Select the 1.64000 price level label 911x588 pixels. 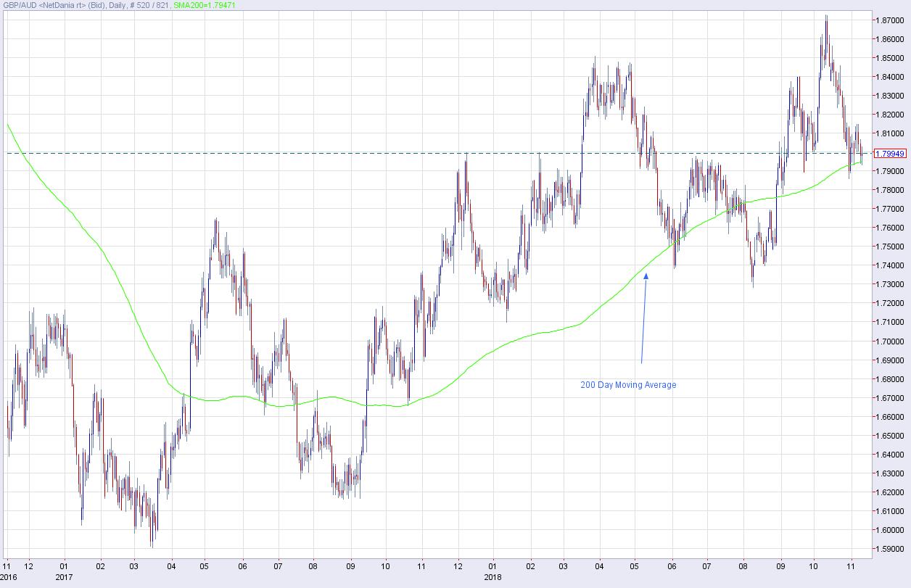(x=889, y=455)
